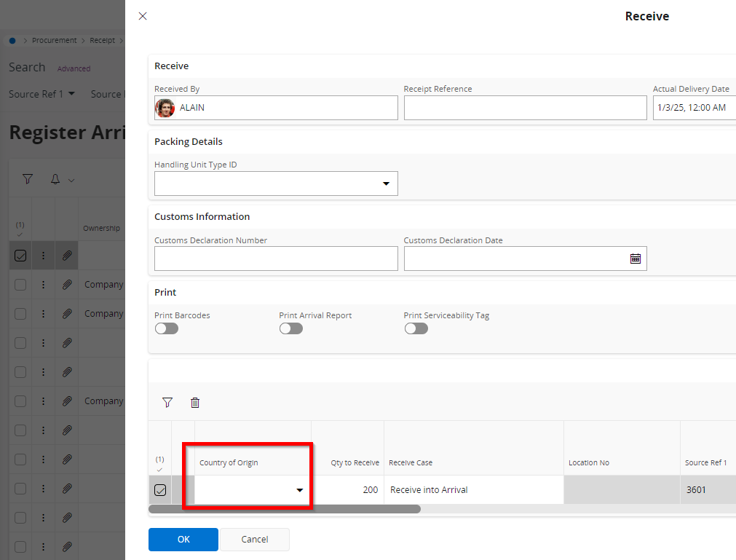Click the Cancel button
The image size is (736, 560).
click(255, 540)
